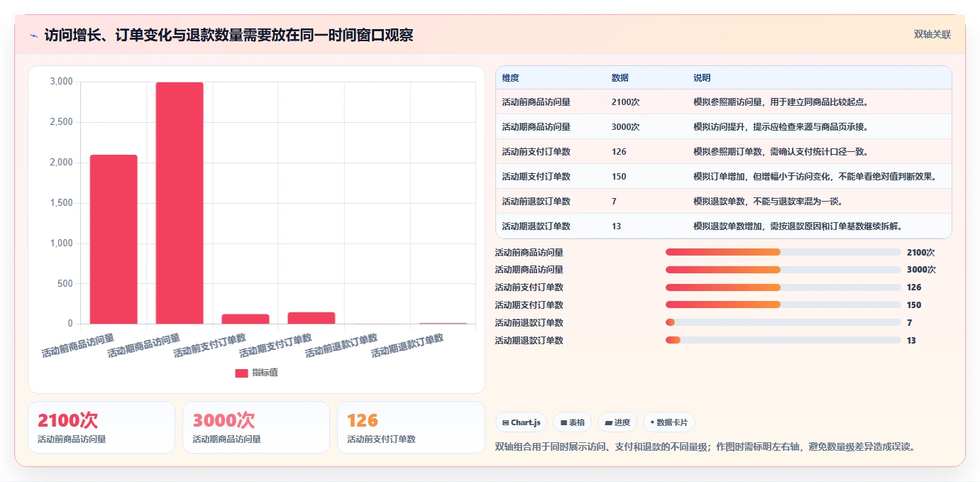Open the 3000次 活动期商品访问量 data card
Viewport: 980px width, 482px height.
pos(256,427)
